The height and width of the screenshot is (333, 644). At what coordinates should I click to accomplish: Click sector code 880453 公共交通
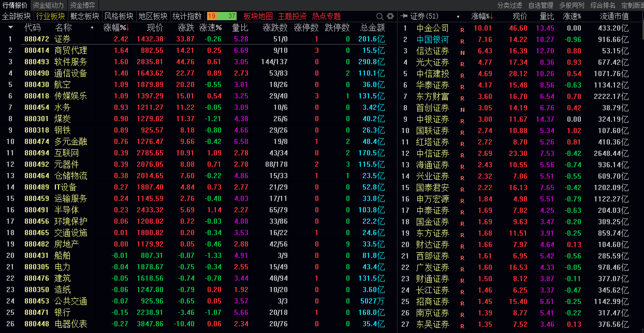pos(37,301)
